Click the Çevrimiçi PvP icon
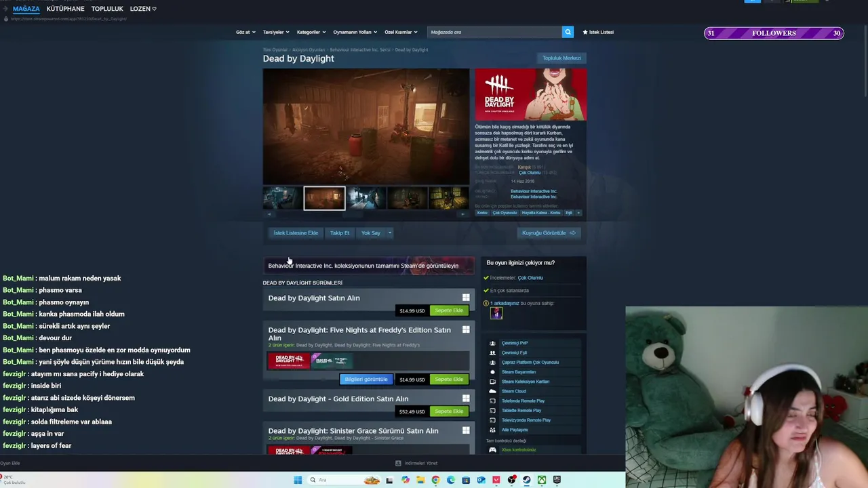Image resolution: width=868 pixels, height=488 pixels. (x=492, y=343)
